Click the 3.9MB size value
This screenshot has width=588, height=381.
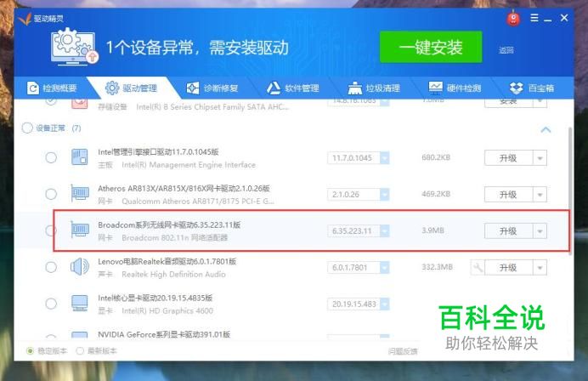pos(433,230)
